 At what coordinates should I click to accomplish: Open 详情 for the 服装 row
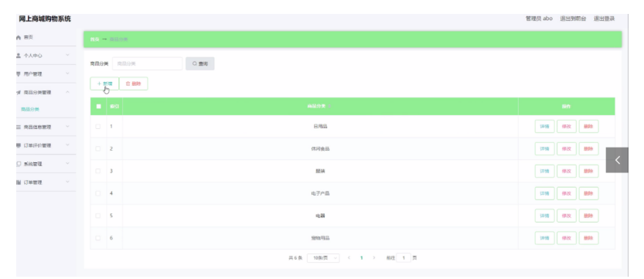tap(544, 171)
